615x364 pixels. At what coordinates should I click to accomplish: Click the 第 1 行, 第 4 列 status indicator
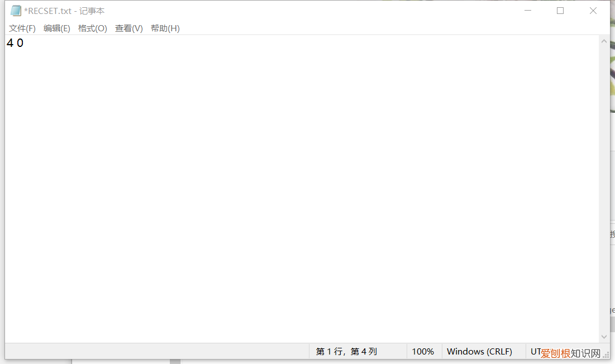tap(346, 352)
